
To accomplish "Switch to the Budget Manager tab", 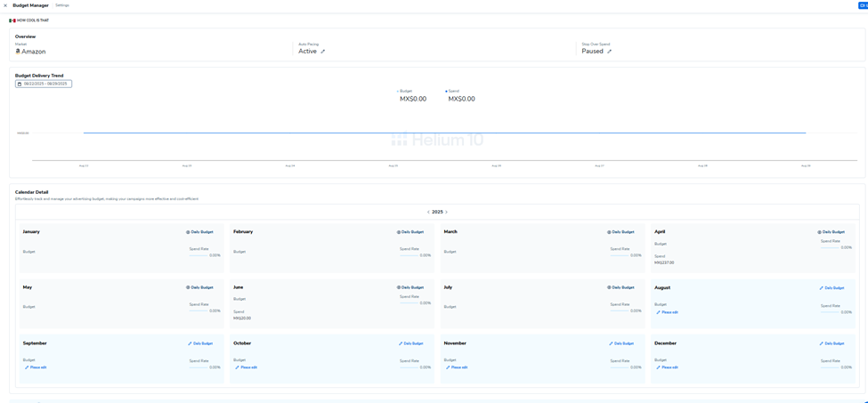I will pos(30,5).
